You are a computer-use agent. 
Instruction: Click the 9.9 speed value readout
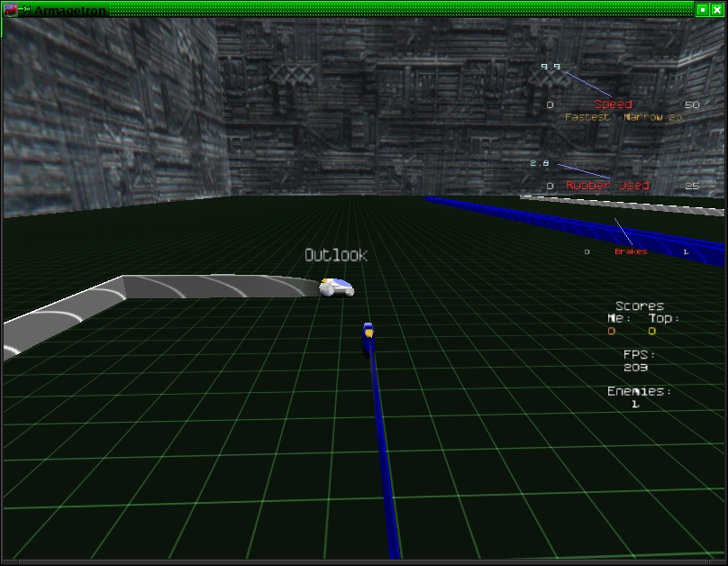click(550, 67)
